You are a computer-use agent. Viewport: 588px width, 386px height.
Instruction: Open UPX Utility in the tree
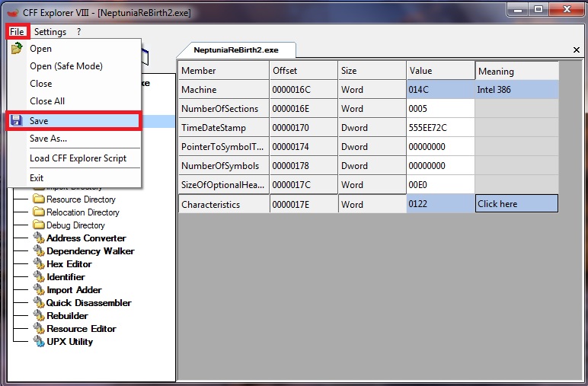coord(69,342)
